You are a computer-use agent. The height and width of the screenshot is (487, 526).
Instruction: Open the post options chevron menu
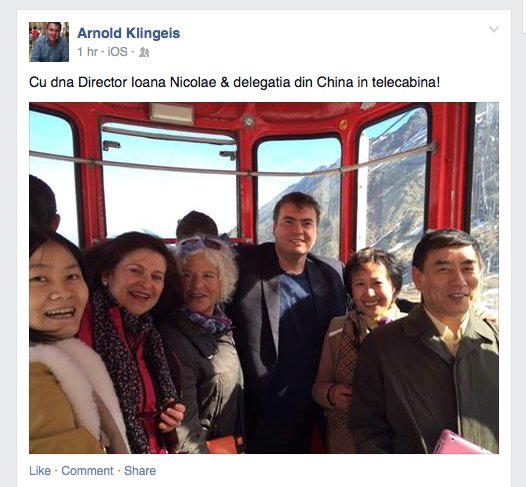point(493,30)
